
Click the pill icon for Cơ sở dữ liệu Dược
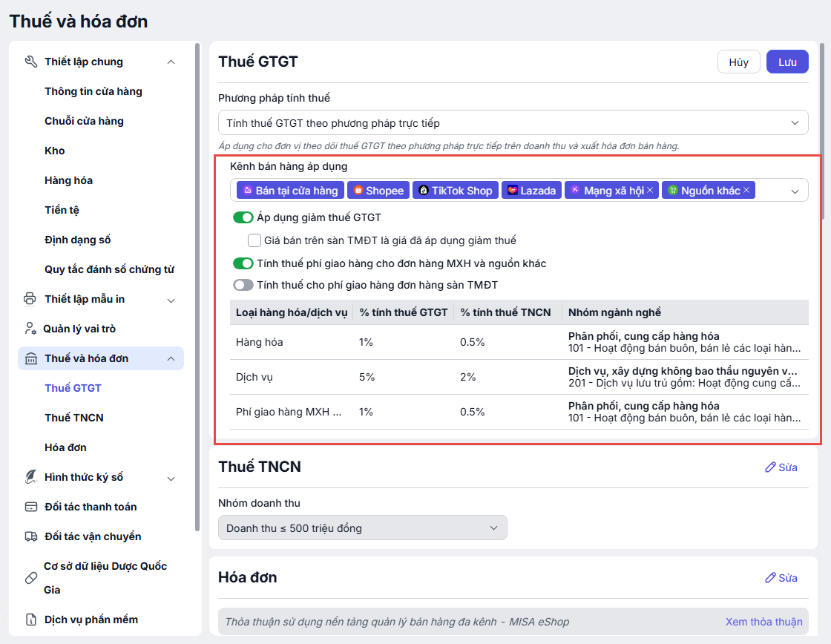[x=30, y=578]
